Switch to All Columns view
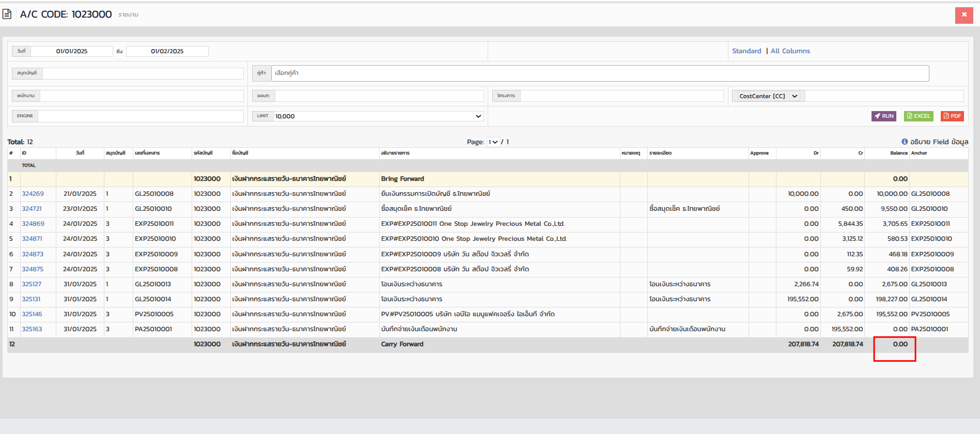 coord(790,51)
